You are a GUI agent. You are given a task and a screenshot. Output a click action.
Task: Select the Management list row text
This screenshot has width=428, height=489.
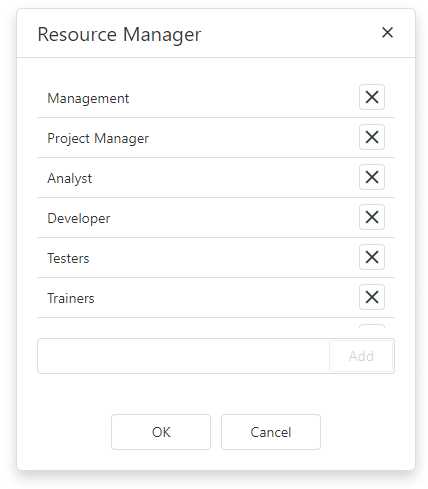pyautogui.click(x=88, y=98)
